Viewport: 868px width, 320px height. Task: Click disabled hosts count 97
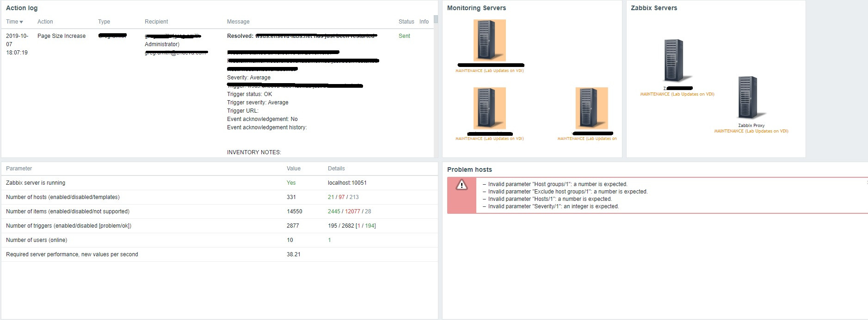click(x=342, y=197)
